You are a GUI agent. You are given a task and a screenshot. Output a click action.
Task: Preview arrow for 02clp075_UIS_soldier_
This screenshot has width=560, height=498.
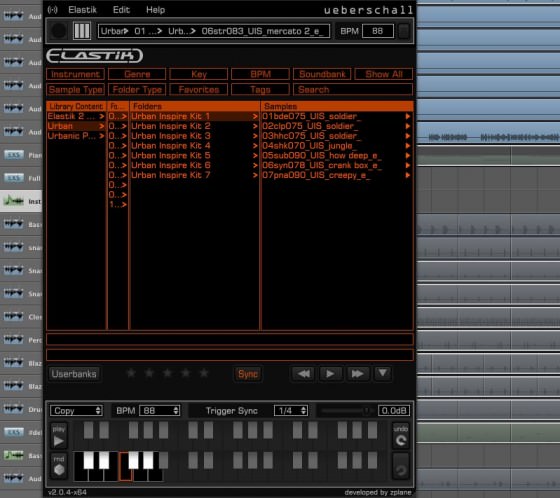tap(408, 126)
